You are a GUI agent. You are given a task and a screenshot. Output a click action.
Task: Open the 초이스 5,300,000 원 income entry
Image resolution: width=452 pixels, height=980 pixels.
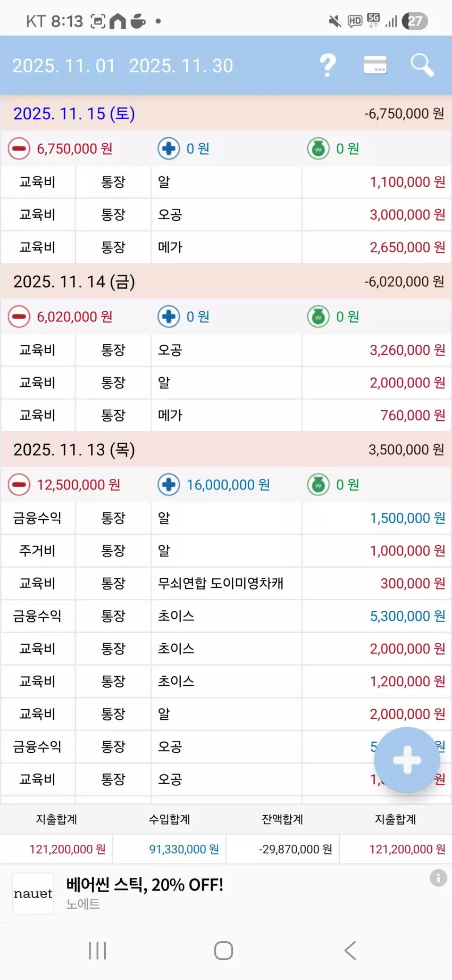coord(226,616)
